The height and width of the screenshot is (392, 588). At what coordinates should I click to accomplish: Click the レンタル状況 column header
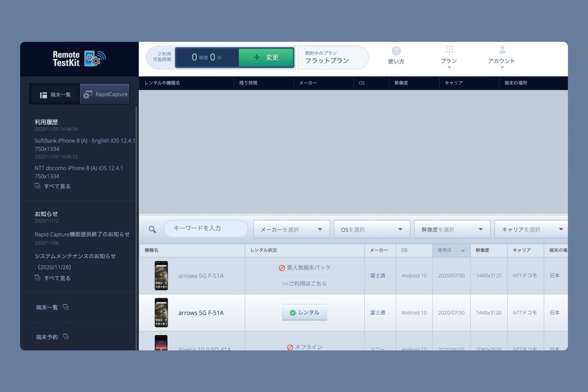pyautogui.click(x=305, y=250)
